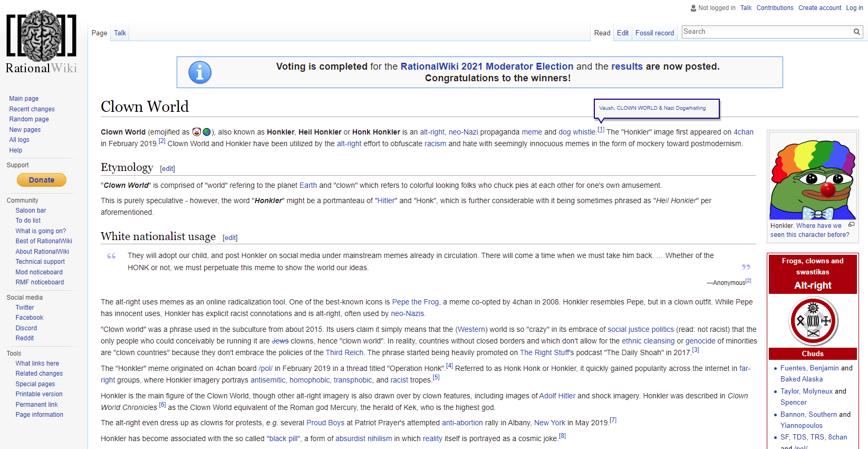Open the Discord link
Viewport: 868px width, 449px height.
[x=26, y=328]
